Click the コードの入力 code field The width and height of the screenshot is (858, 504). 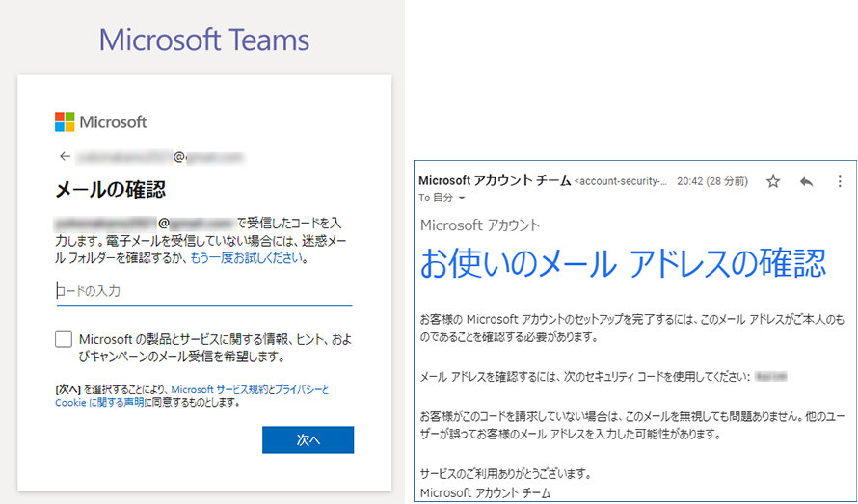[204, 291]
